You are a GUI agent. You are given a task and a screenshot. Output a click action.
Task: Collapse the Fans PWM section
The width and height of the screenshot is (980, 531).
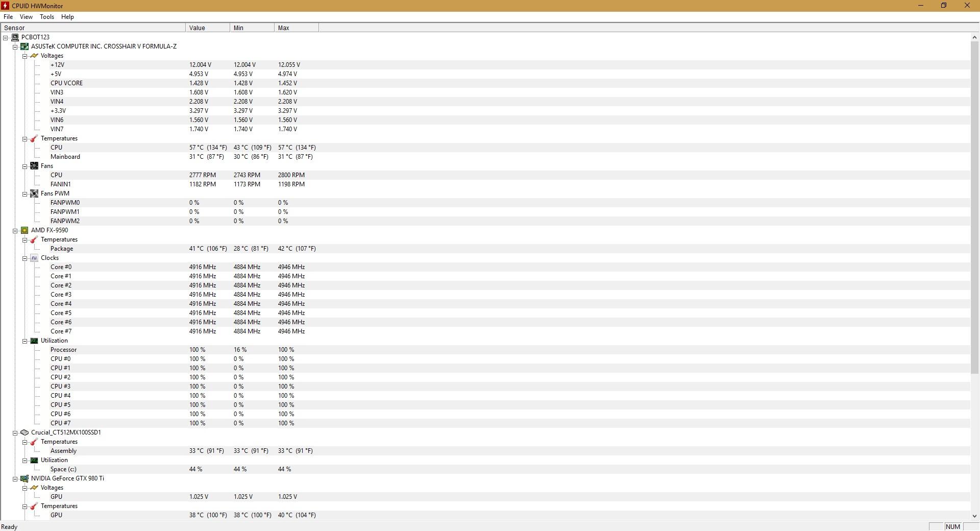[24, 194]
